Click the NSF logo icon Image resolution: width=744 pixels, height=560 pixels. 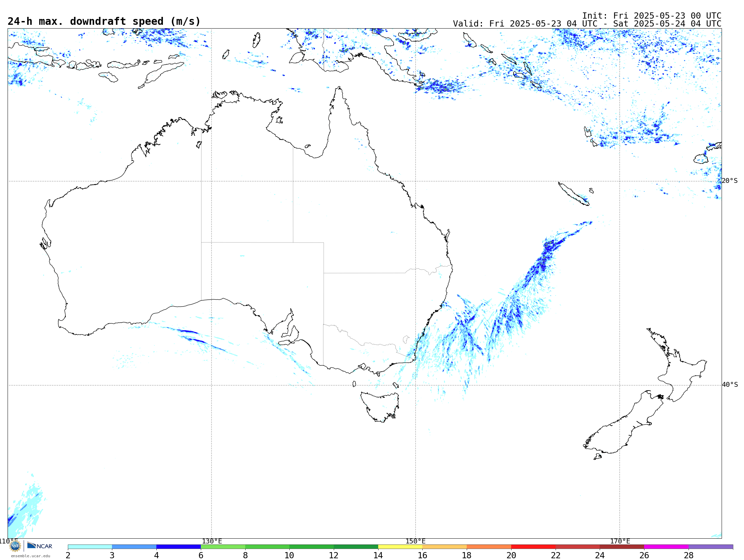pyautogui.click(x=15, y=546)
